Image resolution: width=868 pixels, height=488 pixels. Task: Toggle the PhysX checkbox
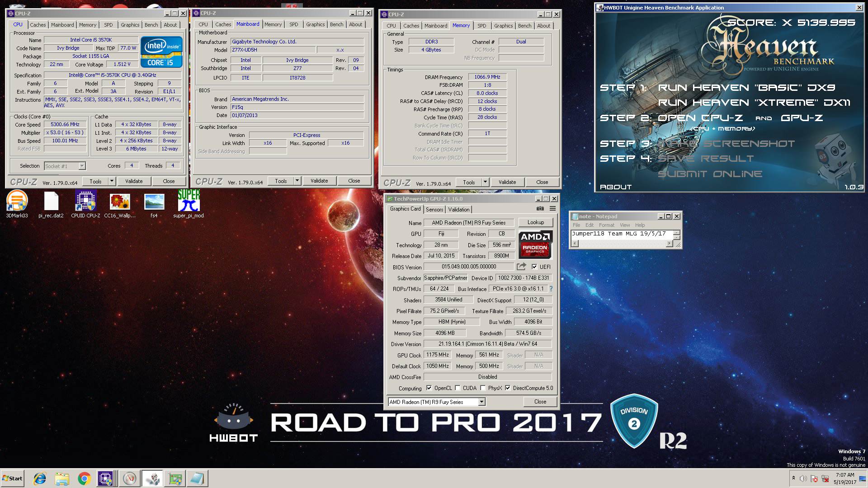point(483,388)
